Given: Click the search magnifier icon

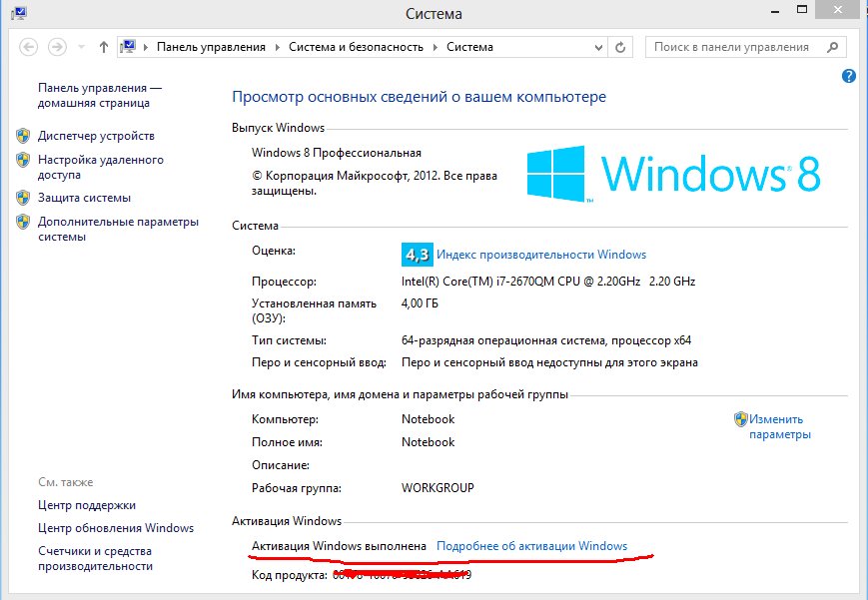Looking at the screenshot, I should [833, 47].
